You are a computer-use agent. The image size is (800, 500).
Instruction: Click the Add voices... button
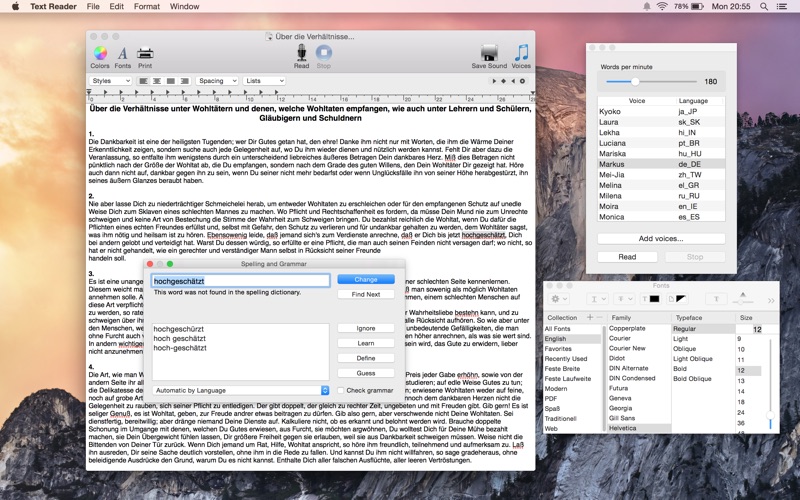point(661,238)
